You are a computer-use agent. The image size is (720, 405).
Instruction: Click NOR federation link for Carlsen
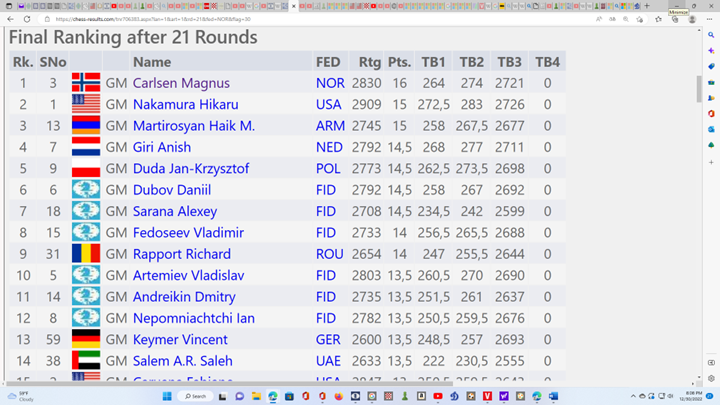pyautogui.click(x=329, y=83)
